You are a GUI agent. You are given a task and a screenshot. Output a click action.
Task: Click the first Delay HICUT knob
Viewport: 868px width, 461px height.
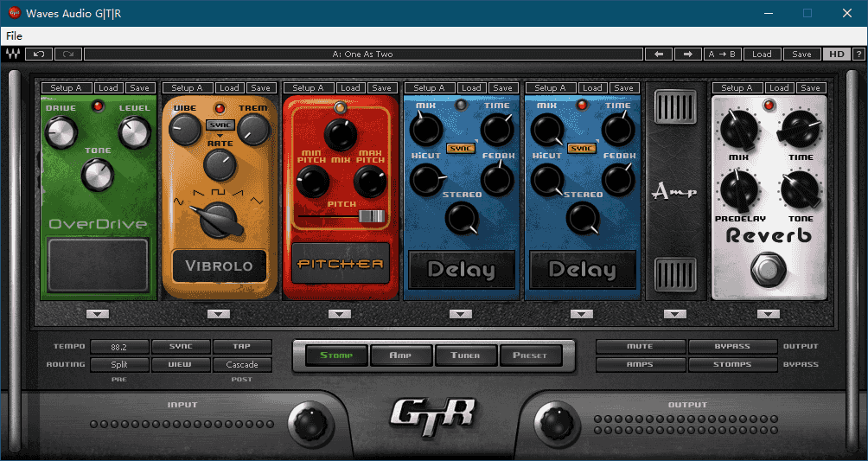pos(427,179)
